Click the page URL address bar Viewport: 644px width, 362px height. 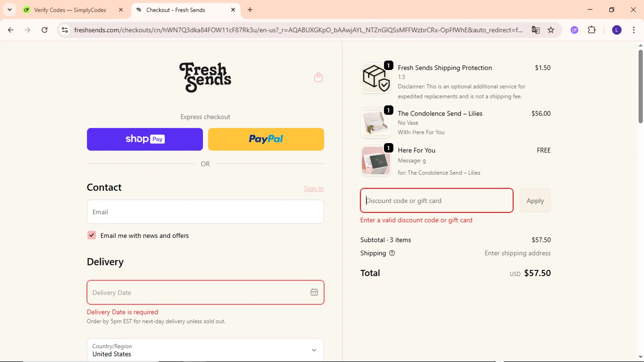click(x=298, y=30)
